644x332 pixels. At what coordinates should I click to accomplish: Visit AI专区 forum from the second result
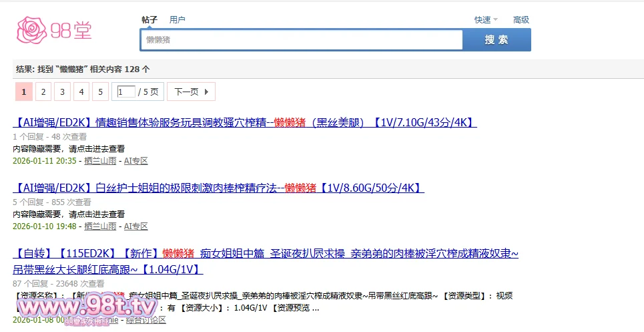(x=135, y=226)
